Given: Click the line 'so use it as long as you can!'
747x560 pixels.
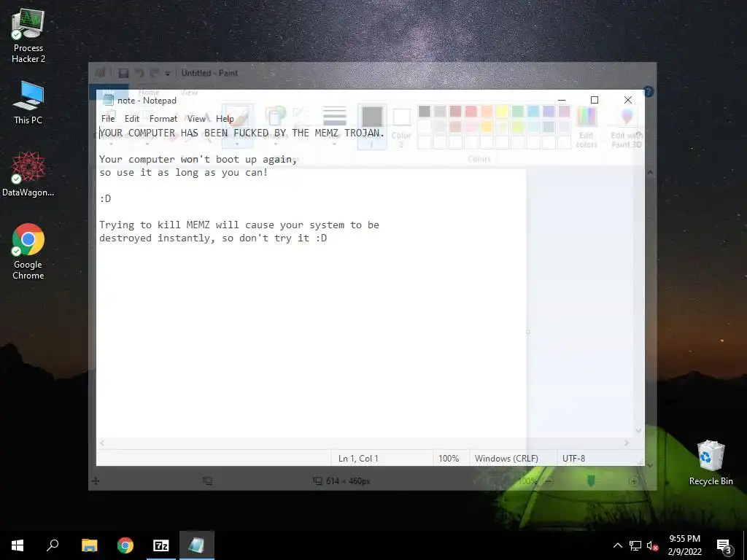Looking at the screenshot, I should tap(183, 172).
